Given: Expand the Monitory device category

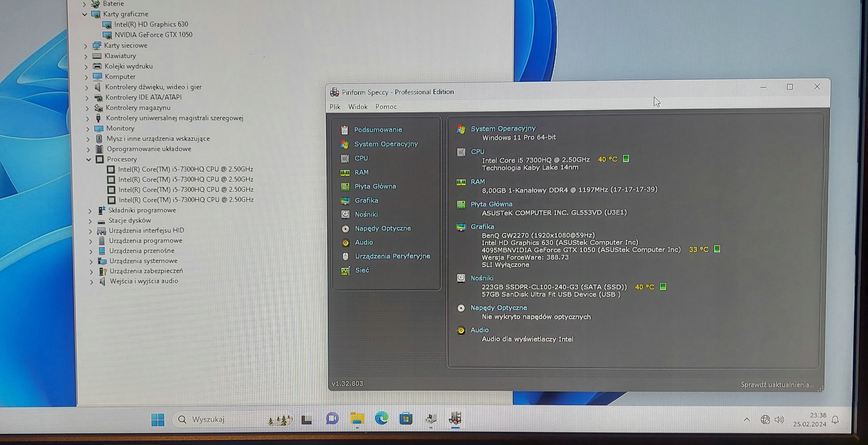Looking at the screenshot, I should [x=87, y=129].
